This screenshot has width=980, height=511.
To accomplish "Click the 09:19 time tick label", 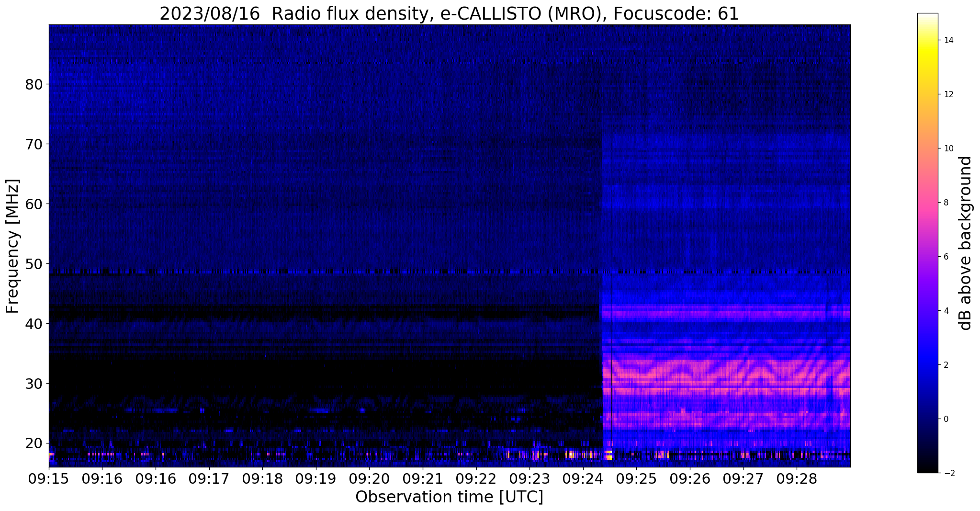I will (x=315, y=479).
